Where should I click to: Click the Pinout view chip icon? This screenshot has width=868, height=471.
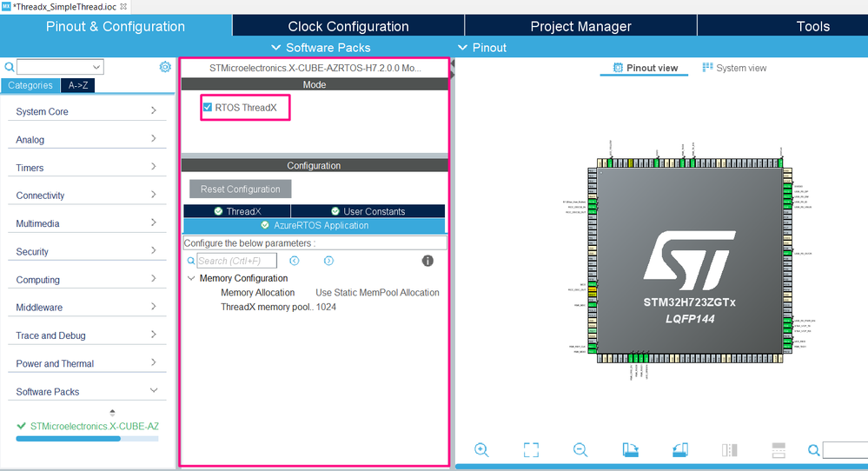(618, 68)
